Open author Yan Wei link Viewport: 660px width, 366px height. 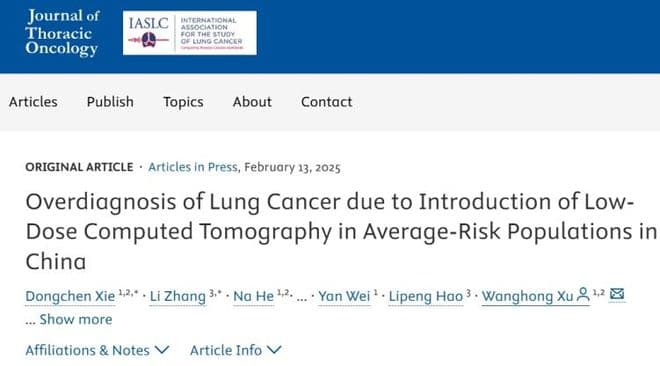point(344,296)
